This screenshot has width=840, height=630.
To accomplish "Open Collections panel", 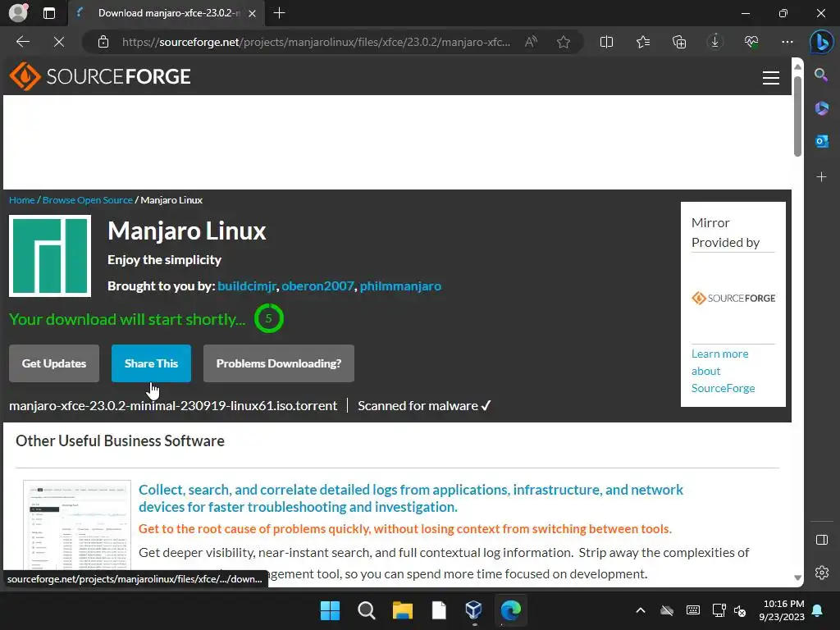I will [x=679, y=42].
